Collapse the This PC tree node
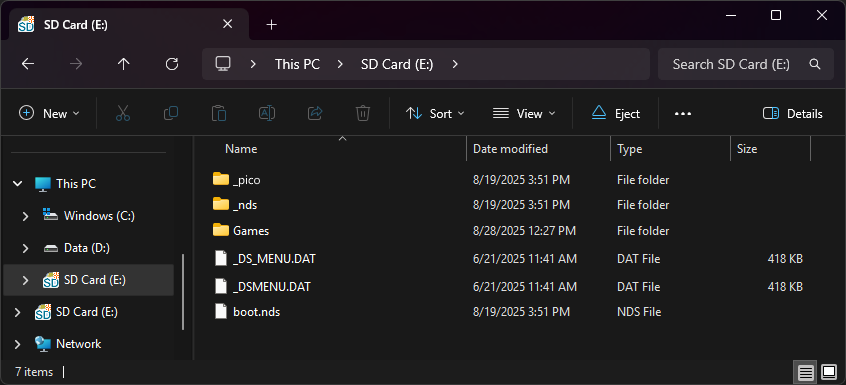 [18, 184]
